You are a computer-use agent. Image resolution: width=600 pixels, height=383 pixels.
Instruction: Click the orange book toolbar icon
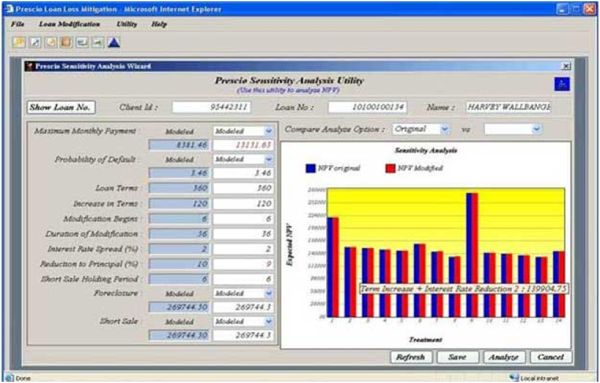66,42
